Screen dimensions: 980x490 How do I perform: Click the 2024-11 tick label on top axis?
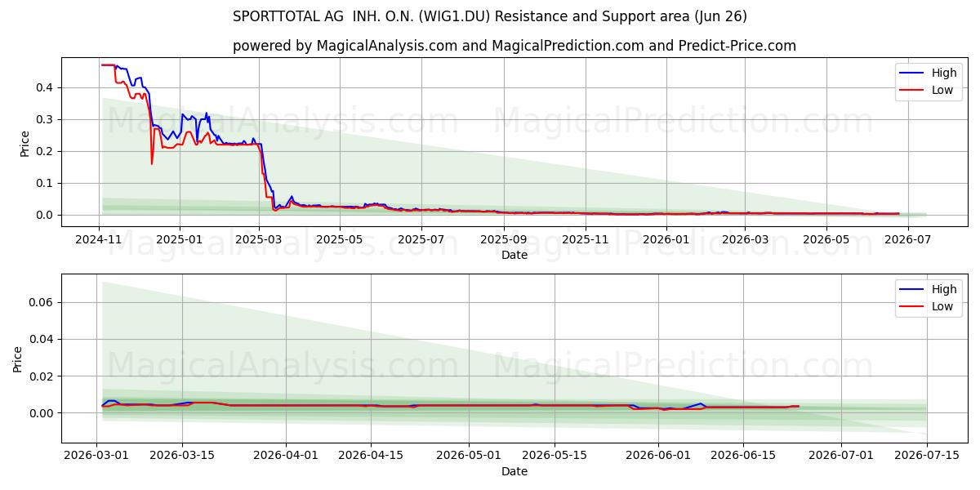click(99, 239)
